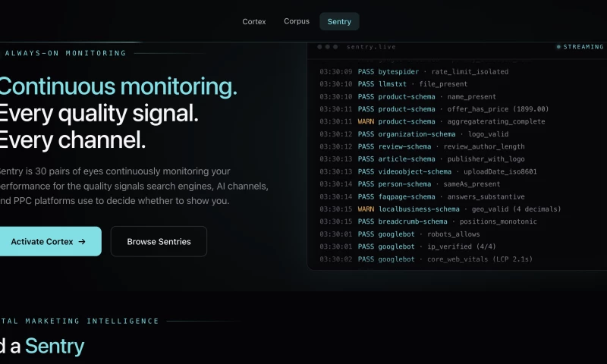Image resolution: width=607 pixels, height=364 pixels.
Task: Select the article-schema publisher_with_logo row
Action: [422, 159]
